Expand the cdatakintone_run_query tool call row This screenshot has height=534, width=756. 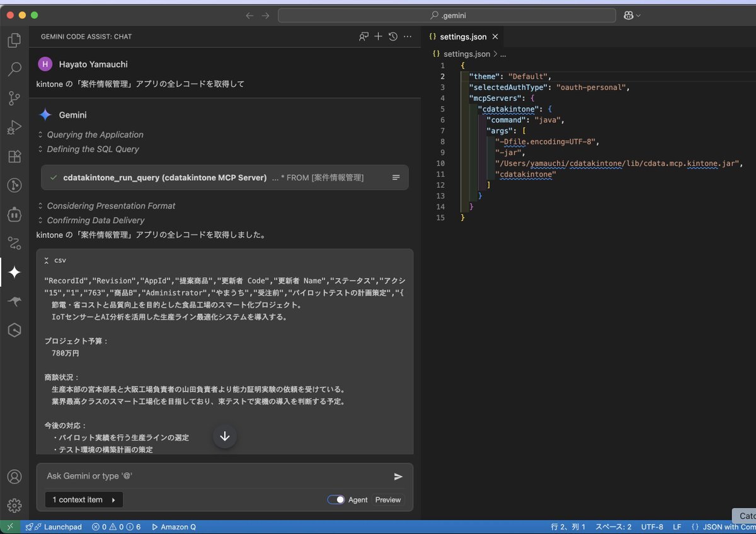point(225,178)
